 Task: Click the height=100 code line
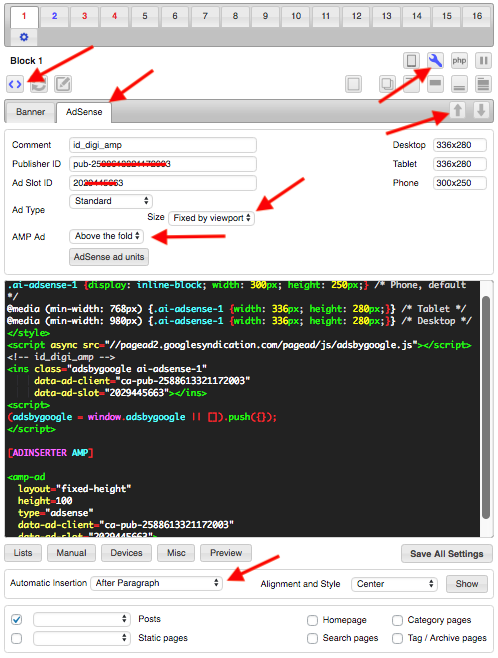45,501
